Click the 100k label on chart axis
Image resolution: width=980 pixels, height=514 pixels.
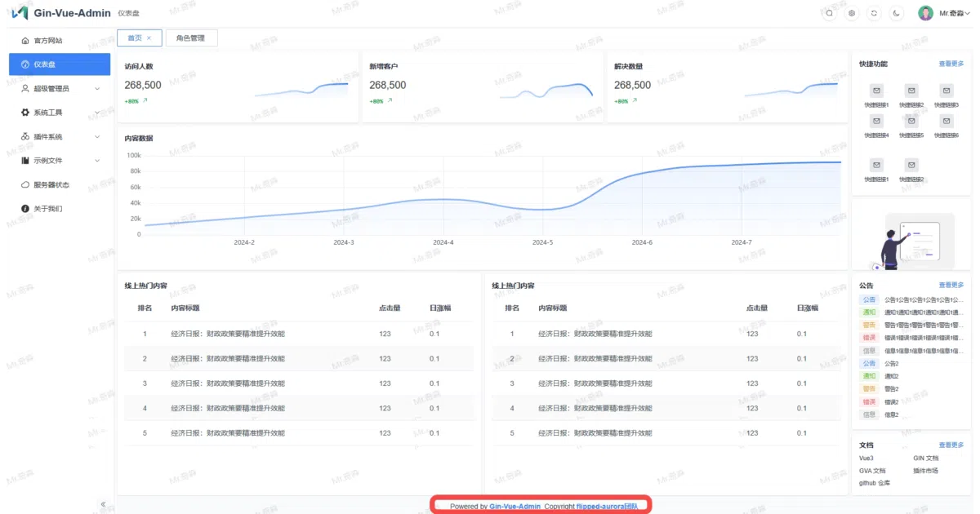pos(133,155)
